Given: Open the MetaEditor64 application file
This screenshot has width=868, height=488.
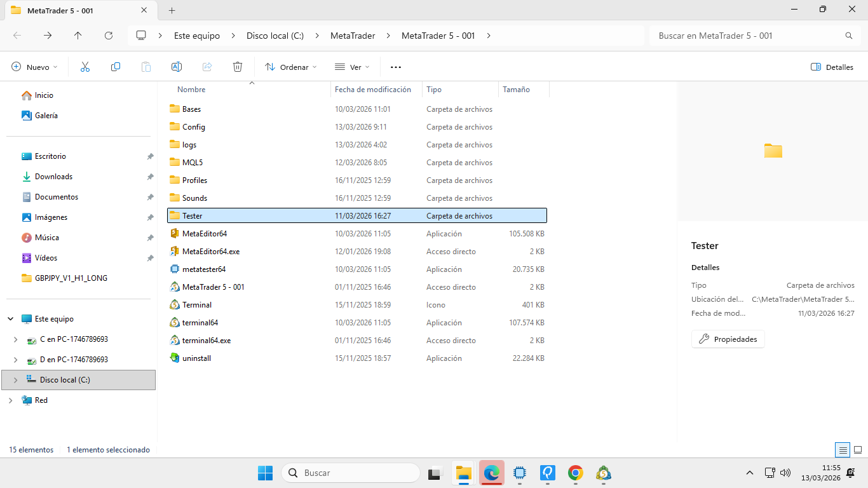Looking at the screenshot, I should pyautogui.click(x=204, y=234).
